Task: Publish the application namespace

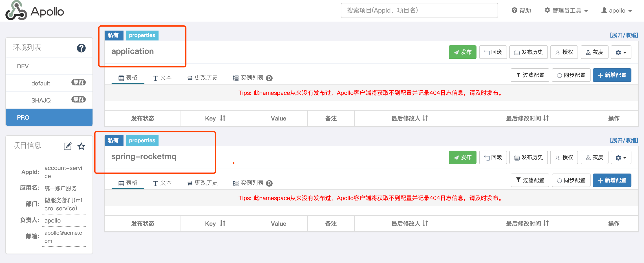Action: pos(462,52)
